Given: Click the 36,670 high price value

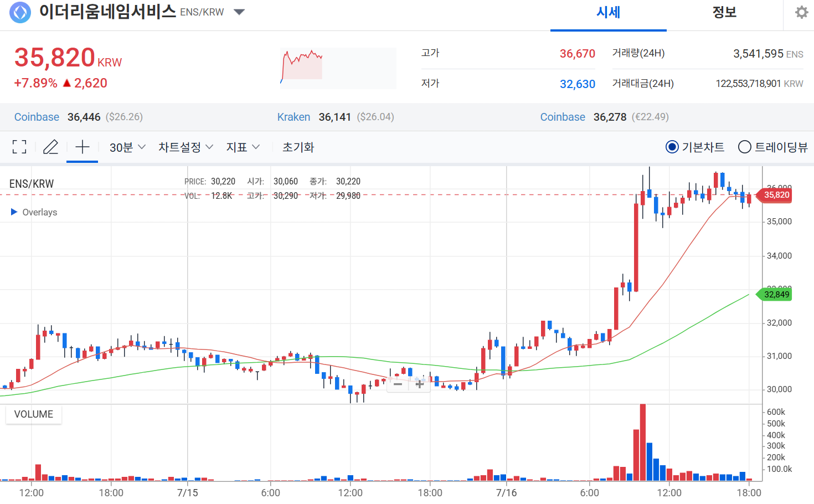Looking at the screenshot, I should [x=577, y=54].
